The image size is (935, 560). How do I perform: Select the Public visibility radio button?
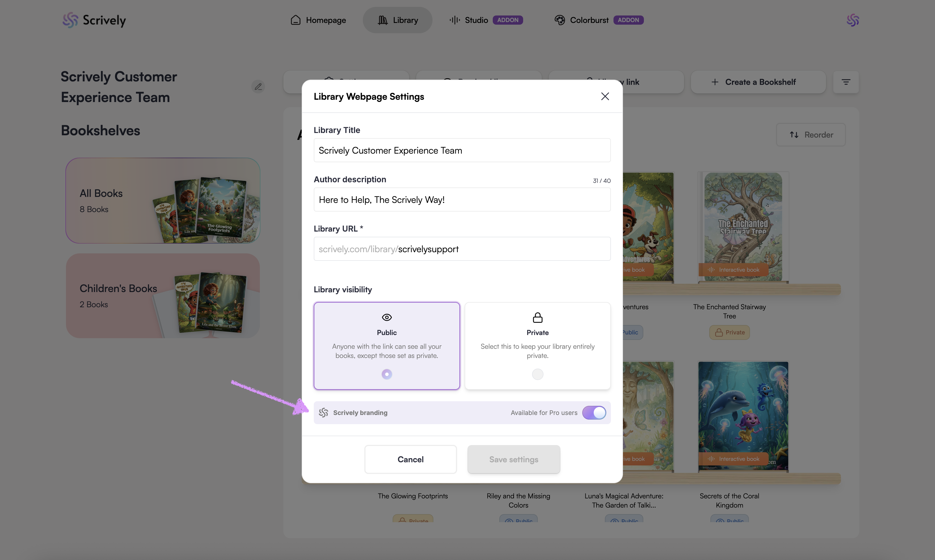coord(387,374)
